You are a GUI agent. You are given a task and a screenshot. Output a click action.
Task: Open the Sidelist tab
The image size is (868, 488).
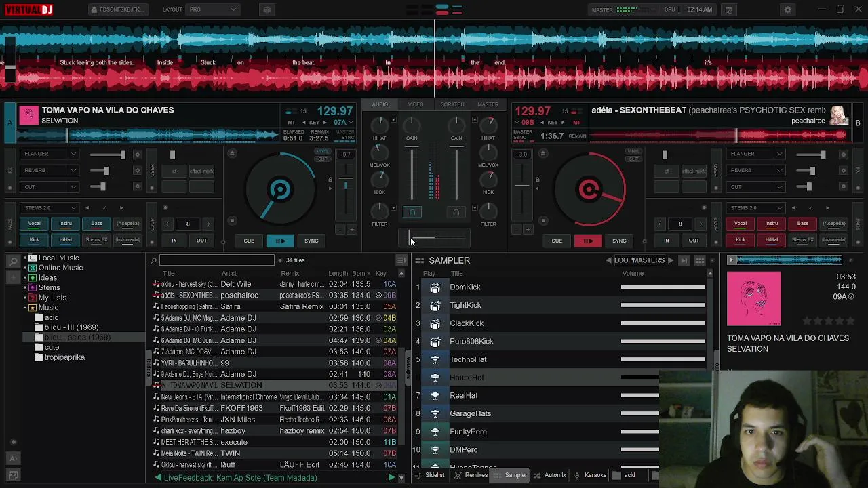coord(430,476)
